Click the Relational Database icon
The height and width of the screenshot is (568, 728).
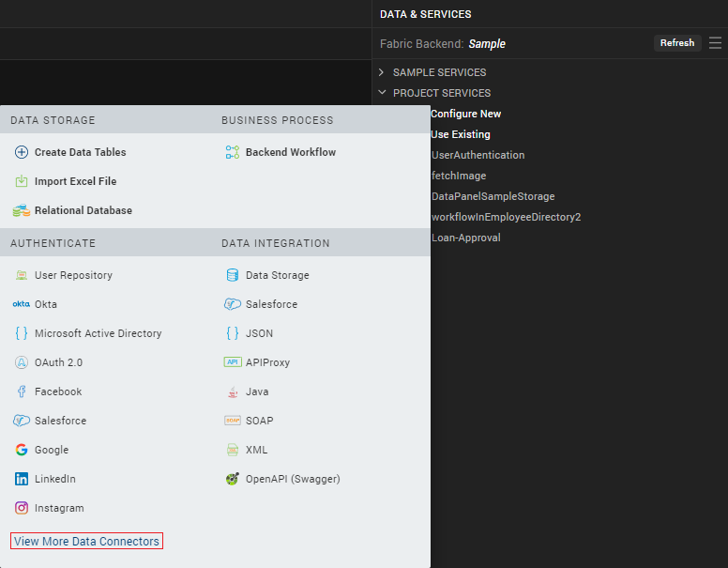(22, 210)
